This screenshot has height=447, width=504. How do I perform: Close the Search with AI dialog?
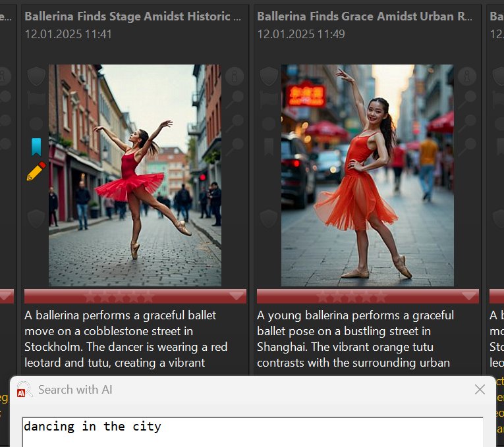pos(480,390)
